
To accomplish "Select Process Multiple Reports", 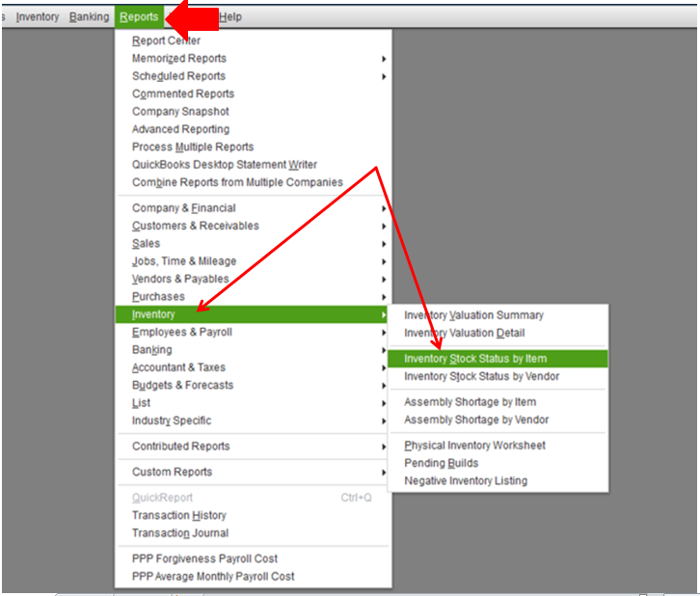I will [254, 147].
